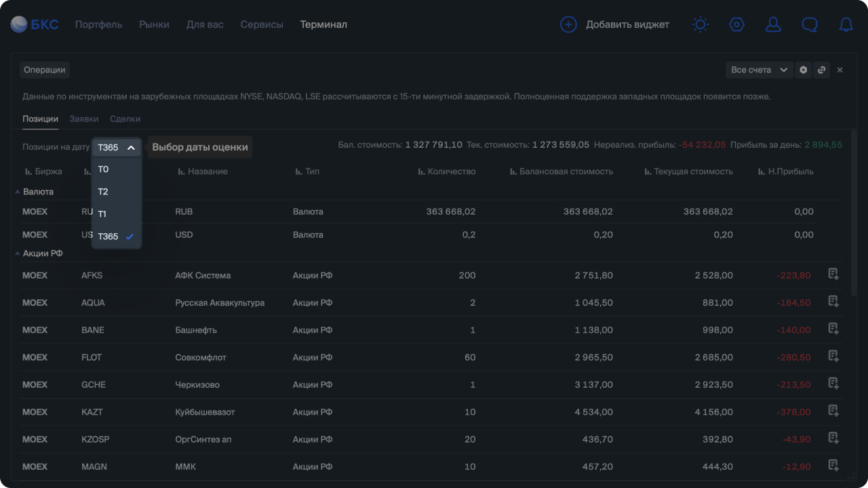Viewport: 868px width, 488px height.
Task: Click the note icon in AQUA row
Action: click(x=833, y=301)
